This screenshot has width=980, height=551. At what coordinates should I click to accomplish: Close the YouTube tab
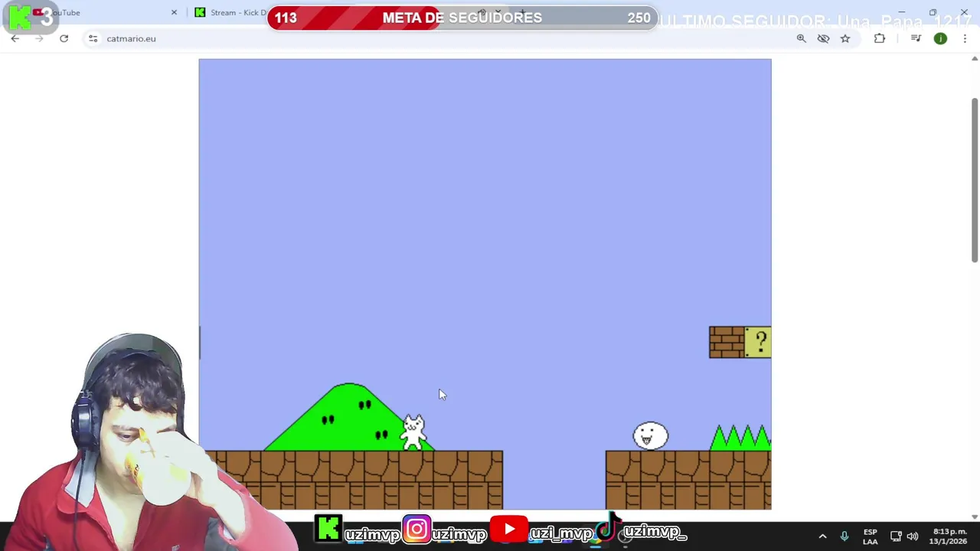pyautogui.click(x=174, y=12)
